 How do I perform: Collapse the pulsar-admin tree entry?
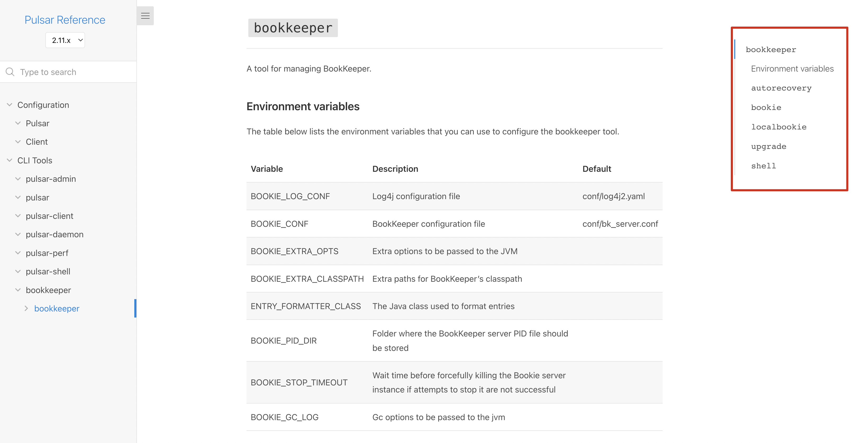(18, 179)
